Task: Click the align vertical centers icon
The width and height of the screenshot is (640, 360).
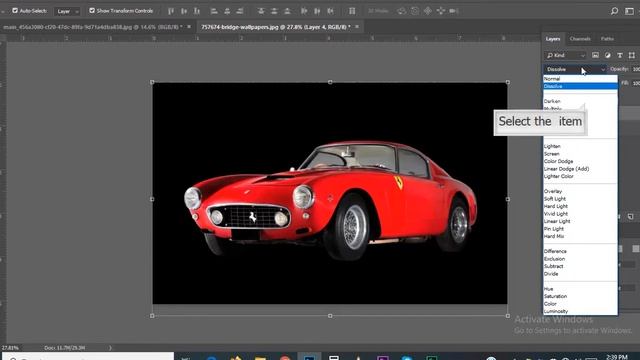Action: pos(184,11)
